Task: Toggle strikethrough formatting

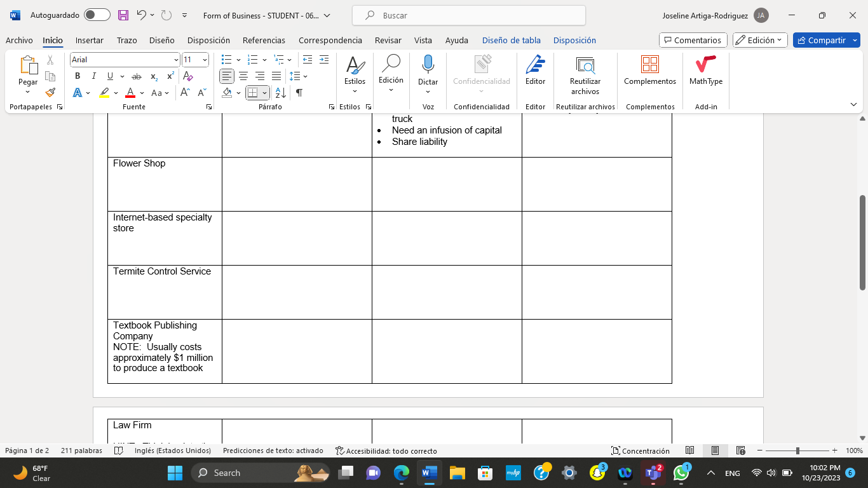Action: [136, 76]
